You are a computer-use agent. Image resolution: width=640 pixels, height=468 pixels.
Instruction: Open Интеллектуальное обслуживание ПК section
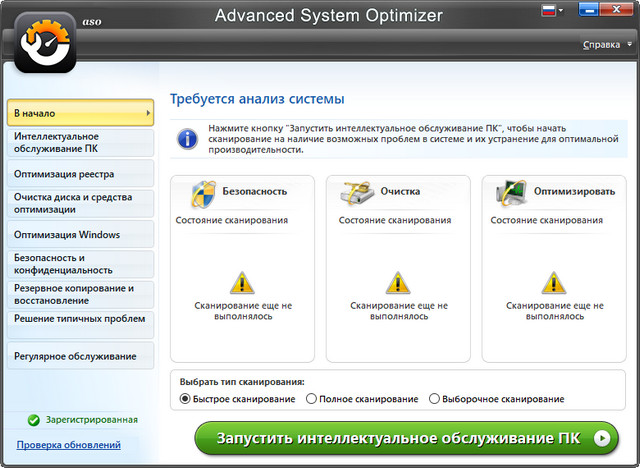coord(80,143)
